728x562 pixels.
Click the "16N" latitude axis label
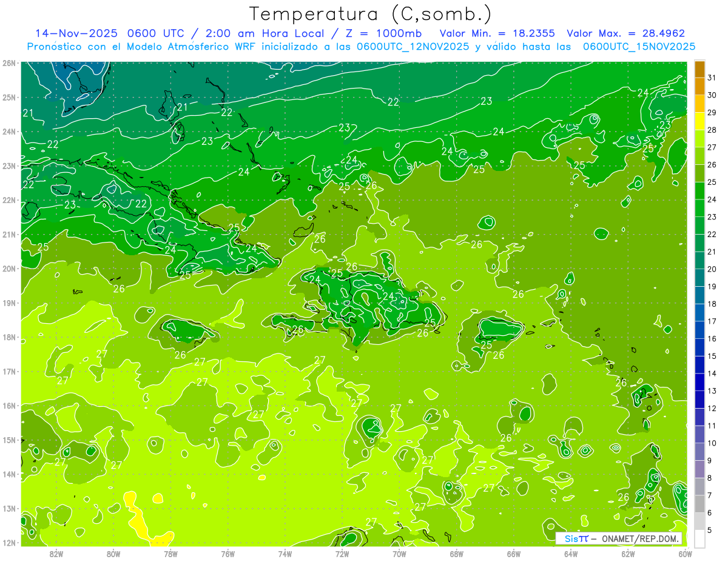click(9, 406)
